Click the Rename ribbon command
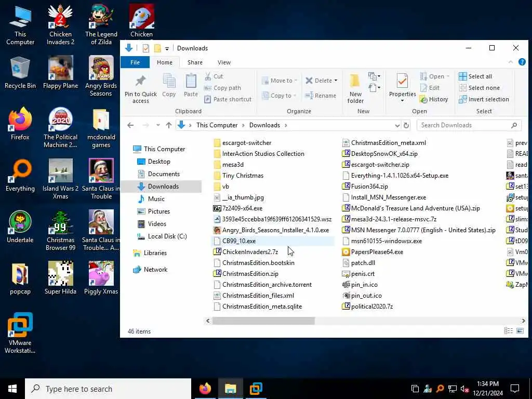 pyautogui.click(x=321, y=96)
